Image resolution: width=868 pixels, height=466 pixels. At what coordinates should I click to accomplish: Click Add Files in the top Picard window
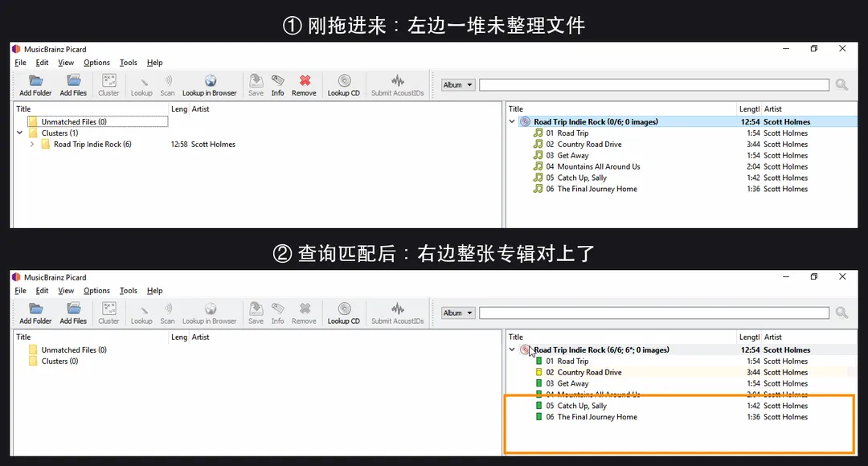point(73,85)
